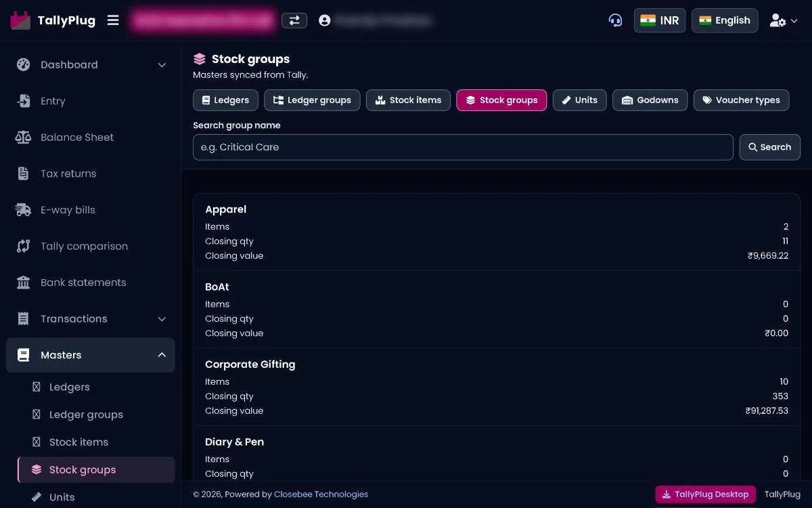The image size is (812, 508).
Task: Open Entry in the sidebar
Action: pyautogui.click(x=91, y=101)
